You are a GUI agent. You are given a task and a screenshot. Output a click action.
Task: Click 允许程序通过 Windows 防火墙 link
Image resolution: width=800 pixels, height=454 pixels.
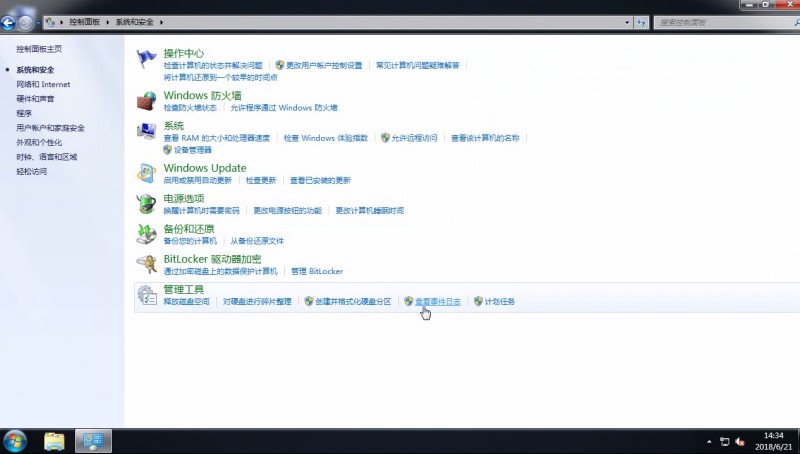pyautogui.click(x=284, y=108)
